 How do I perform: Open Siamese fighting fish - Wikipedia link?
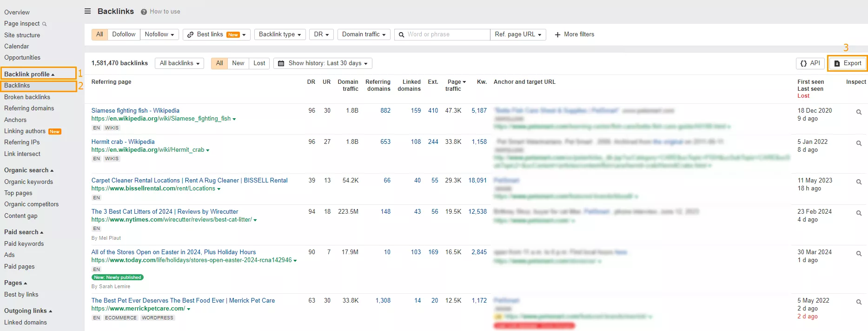[135, 111]
